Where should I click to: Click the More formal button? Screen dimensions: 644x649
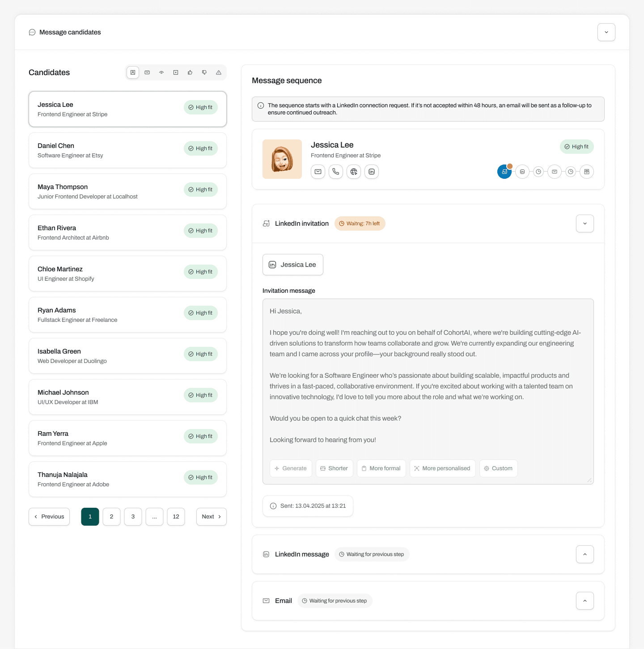click(381, 468)
